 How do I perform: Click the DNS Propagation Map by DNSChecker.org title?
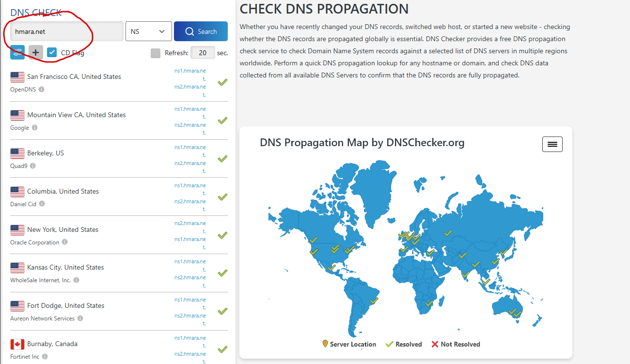tap(362, 142)
